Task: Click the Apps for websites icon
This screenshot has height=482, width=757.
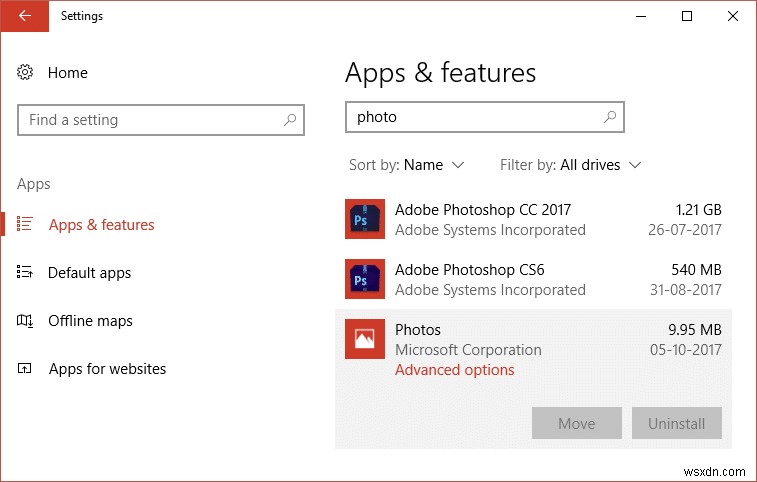Action: click(26, 369)
